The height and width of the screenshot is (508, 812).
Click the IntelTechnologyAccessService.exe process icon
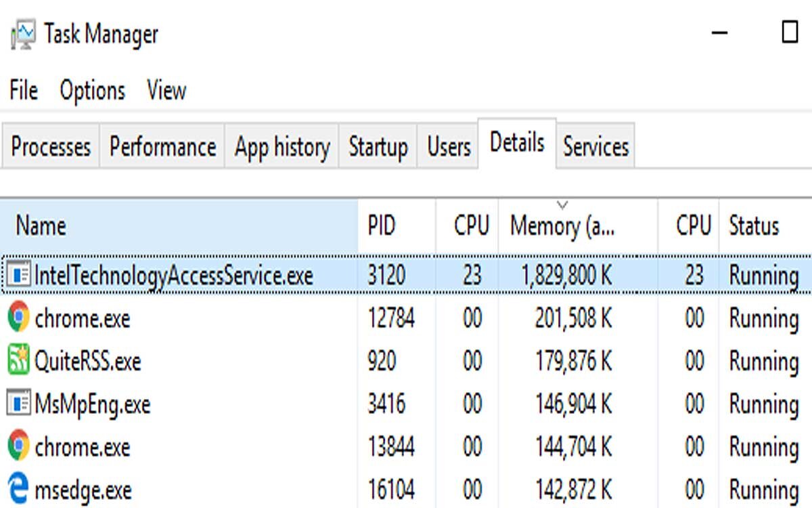tap(18, 275)
